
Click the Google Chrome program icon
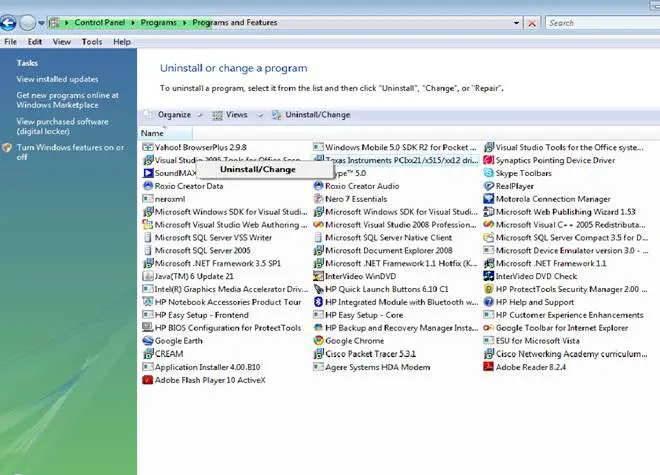coord(318,341)
